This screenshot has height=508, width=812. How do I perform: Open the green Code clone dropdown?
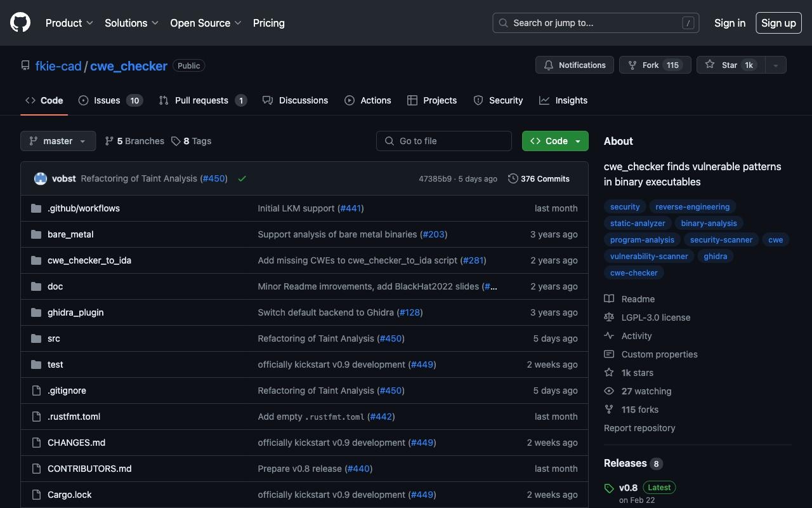(555, 141)
